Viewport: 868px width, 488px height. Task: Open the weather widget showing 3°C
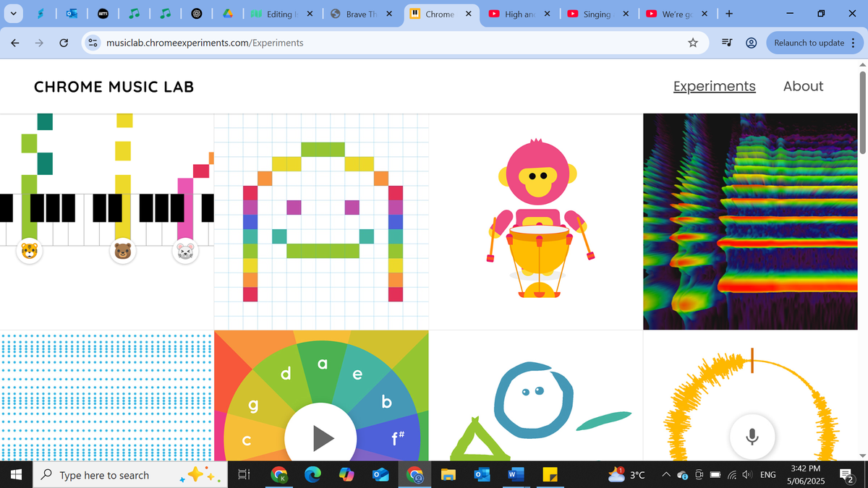coord(626,475)
